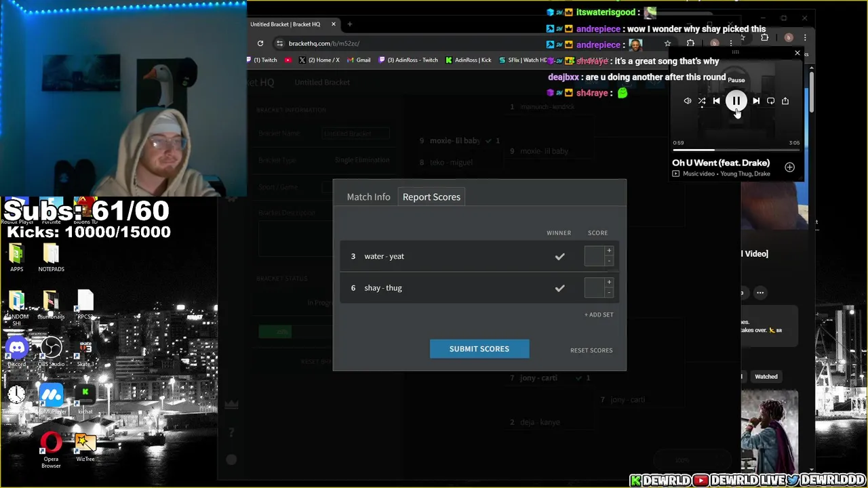868x488 pixels.
Task: Click the + ADD SET link
Action: click(599, 314)
